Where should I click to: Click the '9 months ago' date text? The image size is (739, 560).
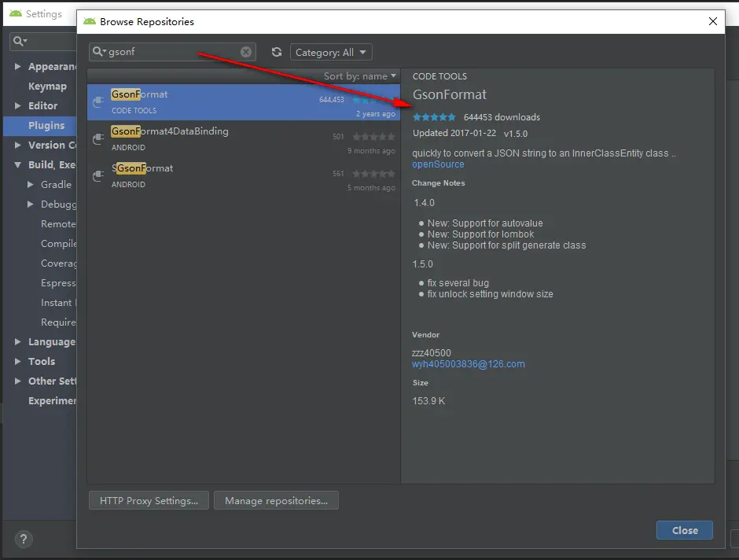(x=371, y=151)
